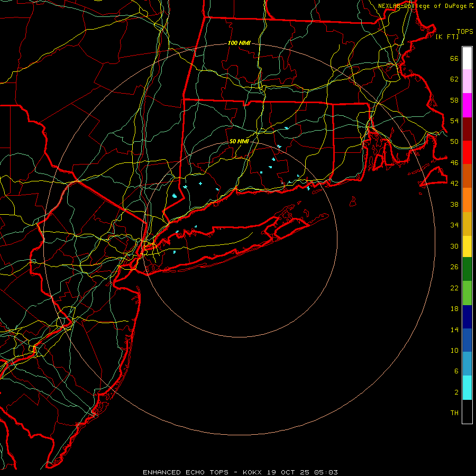The width and height of the screenshot is (476, 476).
Task: Click the dark orange 46 kft legend swatch
Action: (x=467, y=176)
